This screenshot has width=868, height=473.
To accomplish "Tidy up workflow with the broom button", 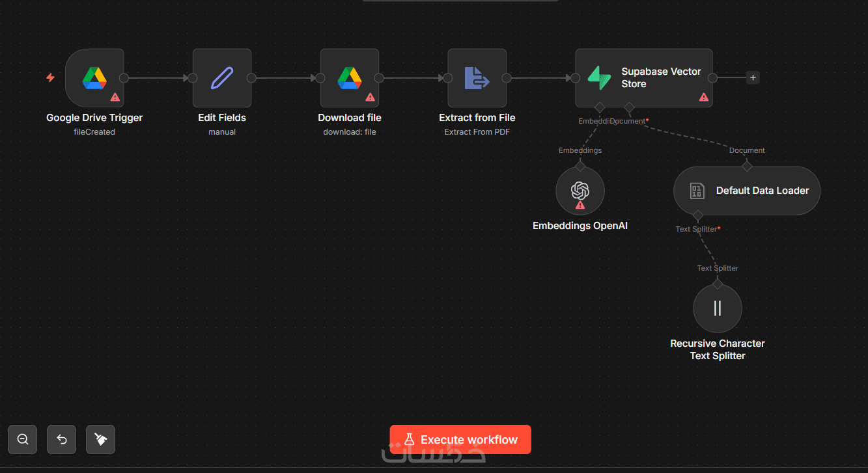I will [101, 440].
